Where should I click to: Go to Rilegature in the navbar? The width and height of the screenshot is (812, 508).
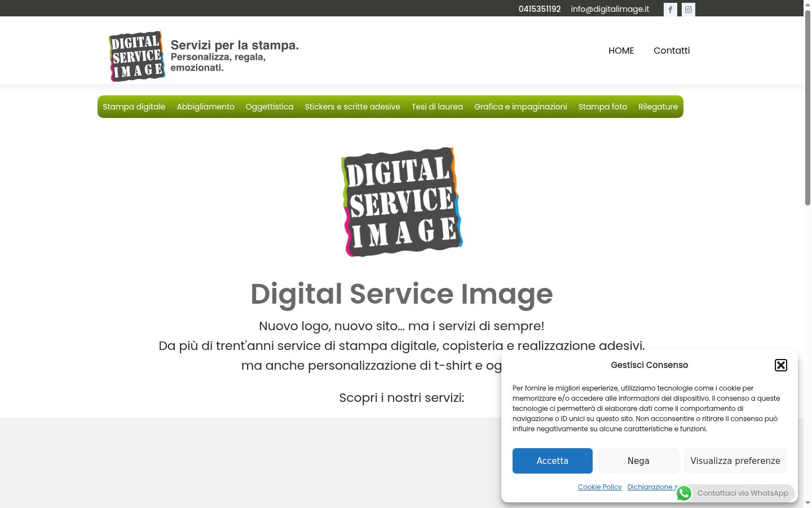click(x=658, y=107)
